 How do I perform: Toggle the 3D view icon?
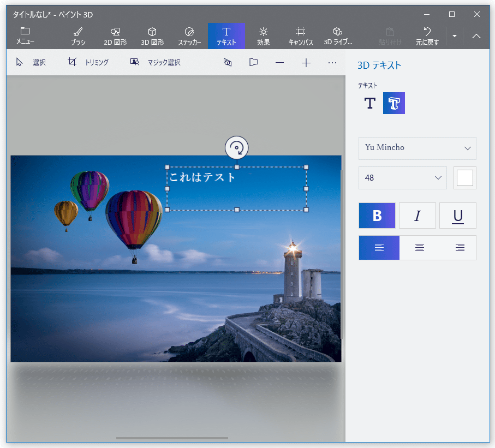coord(228,63)
